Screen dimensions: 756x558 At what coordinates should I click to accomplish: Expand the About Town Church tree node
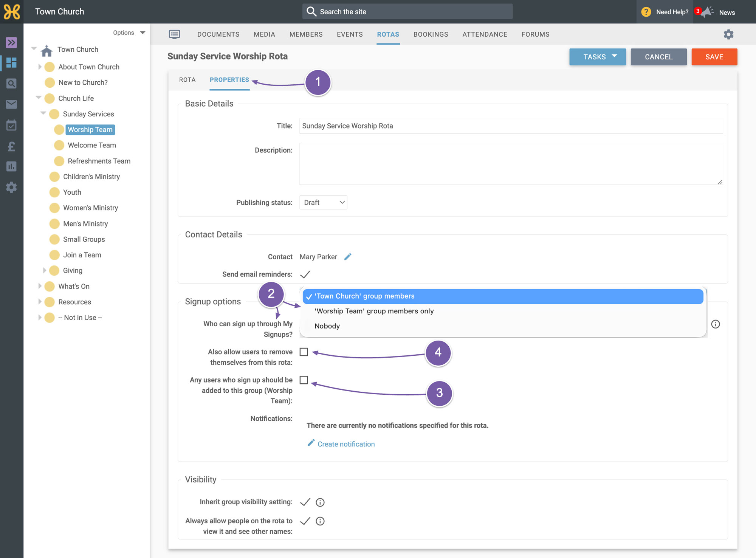click(40, 67)
